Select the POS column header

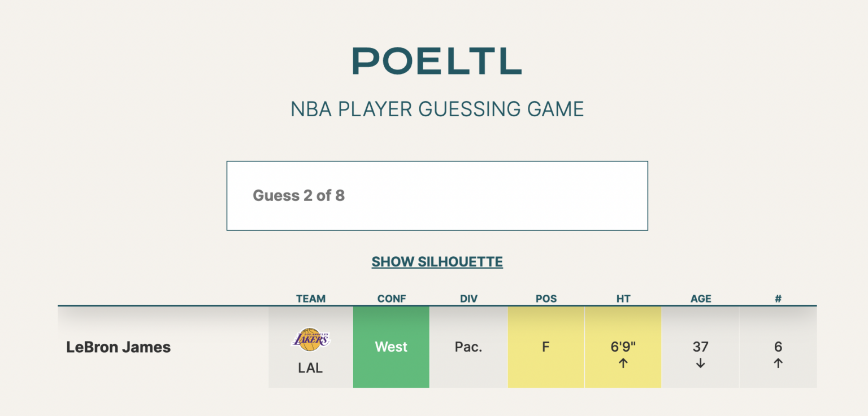click(546, 299)
